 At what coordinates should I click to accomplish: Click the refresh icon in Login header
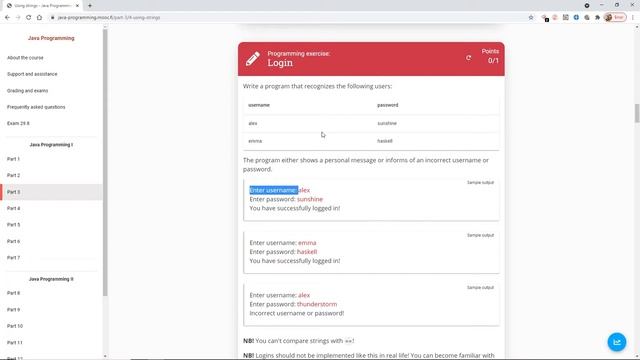[469, 58]
